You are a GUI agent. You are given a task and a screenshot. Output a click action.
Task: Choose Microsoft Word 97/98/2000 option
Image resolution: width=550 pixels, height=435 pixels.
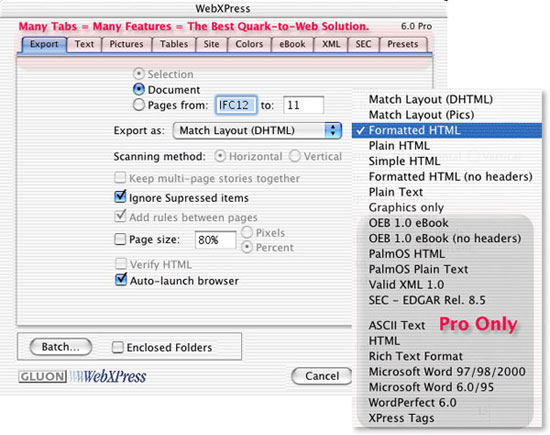coord(447,372)
